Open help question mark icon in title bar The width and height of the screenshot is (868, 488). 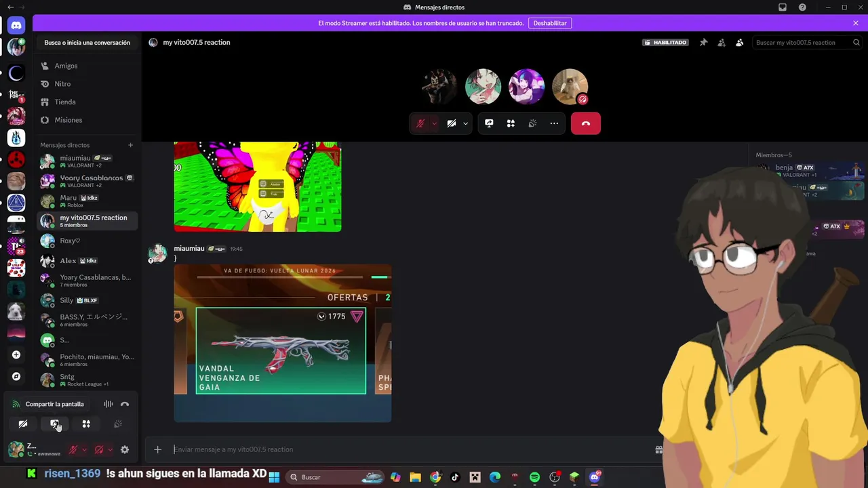tap(802, 7)
